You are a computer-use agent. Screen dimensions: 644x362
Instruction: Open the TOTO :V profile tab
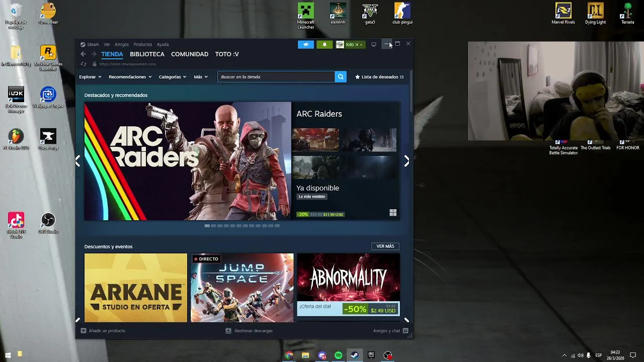tap(227, 54)
